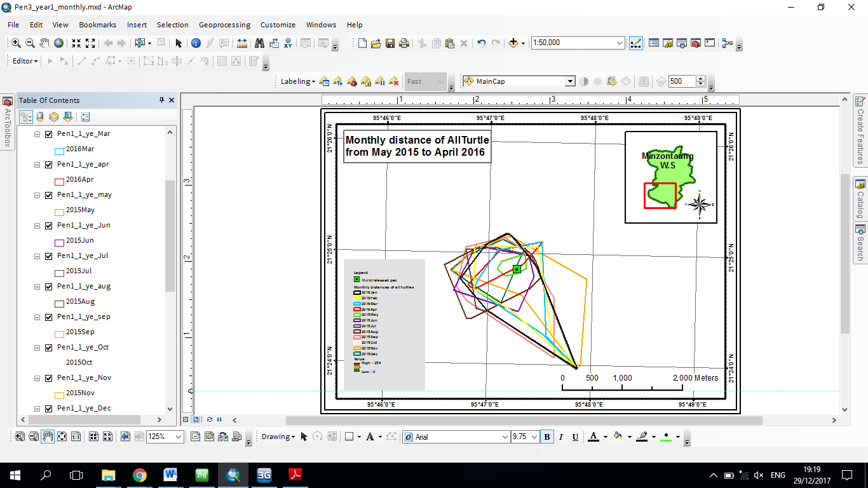Open the Drawing dropdown menu
The image size is (868, 488).
(278, 437)
